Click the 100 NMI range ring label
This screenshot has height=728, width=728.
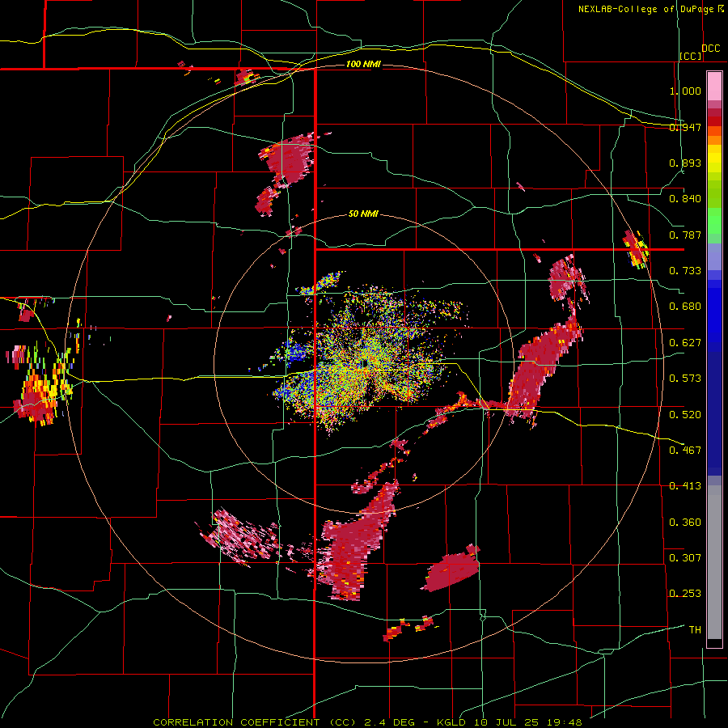363,64
